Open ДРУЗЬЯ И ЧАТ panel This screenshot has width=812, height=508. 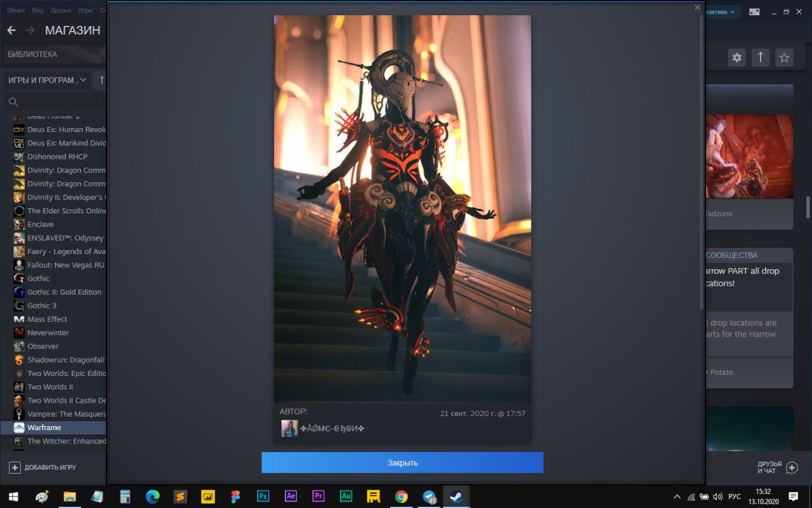pyautogui.click(x=778, y=467)
